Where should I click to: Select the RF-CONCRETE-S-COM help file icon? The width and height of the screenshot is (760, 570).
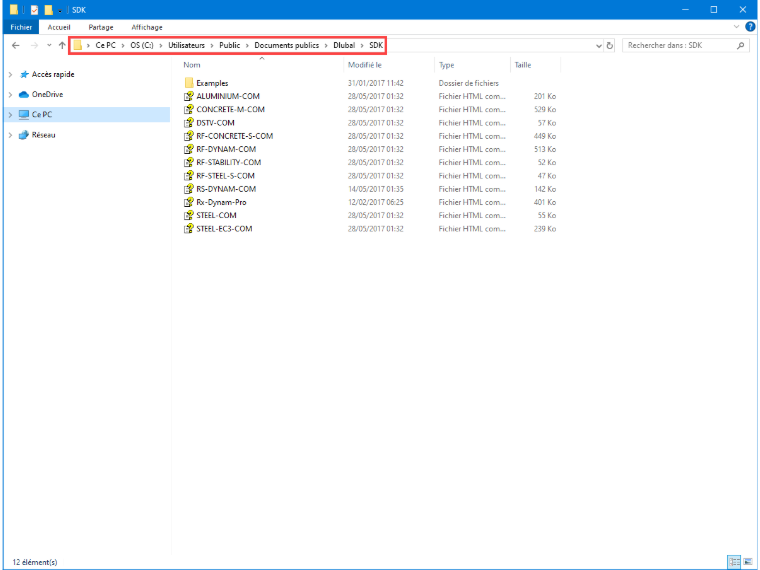tap(189, 136)
